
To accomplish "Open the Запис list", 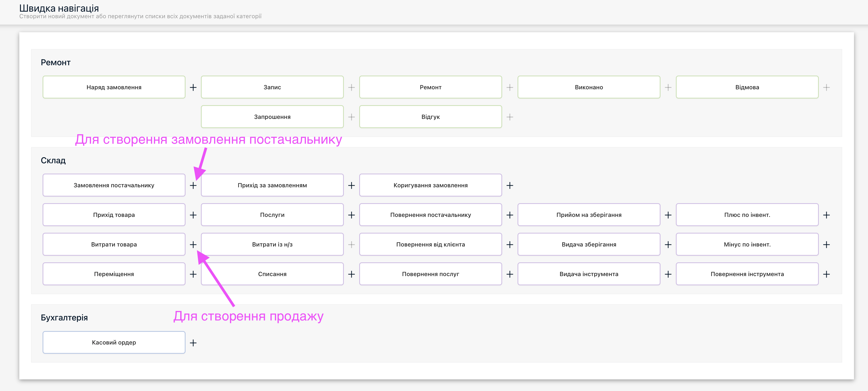I will click(272, 87).
